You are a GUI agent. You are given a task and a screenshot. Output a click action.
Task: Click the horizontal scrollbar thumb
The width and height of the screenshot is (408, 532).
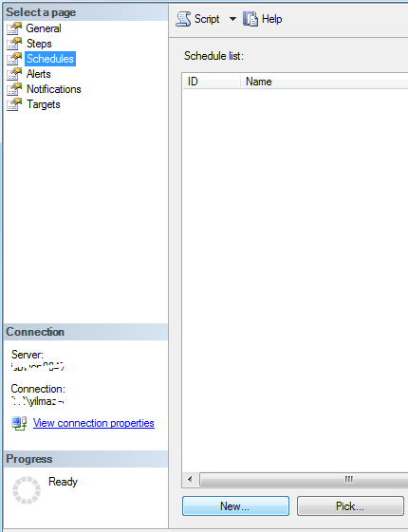(x=304, y=480)
